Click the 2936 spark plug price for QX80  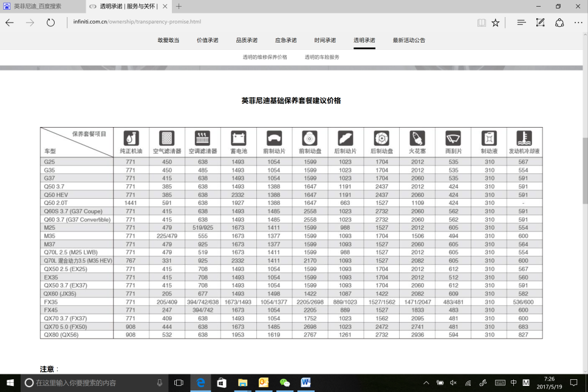pos(417,335)
